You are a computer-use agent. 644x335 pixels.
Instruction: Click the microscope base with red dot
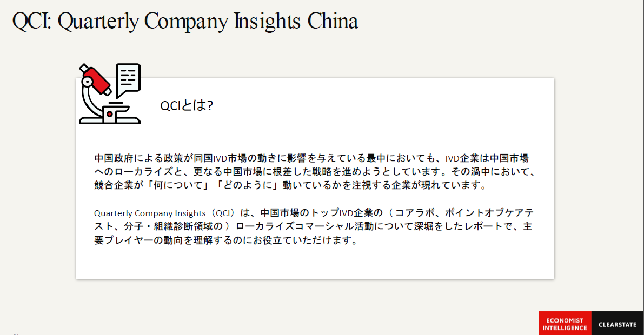tap(110, 116)
